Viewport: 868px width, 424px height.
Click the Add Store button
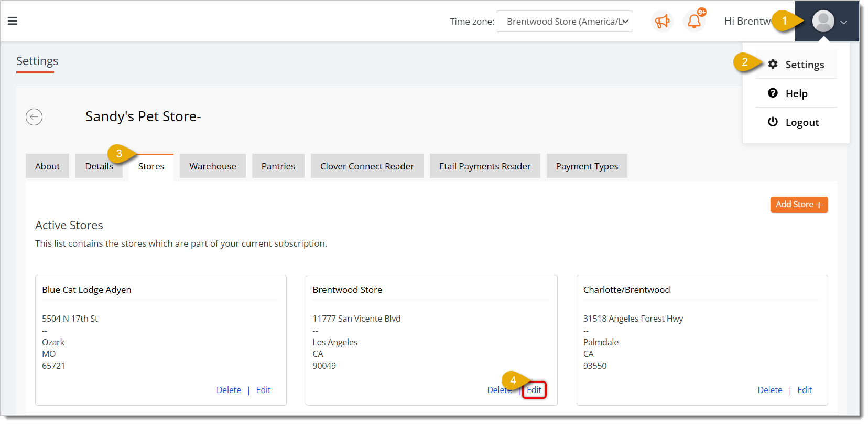(799, 205)
